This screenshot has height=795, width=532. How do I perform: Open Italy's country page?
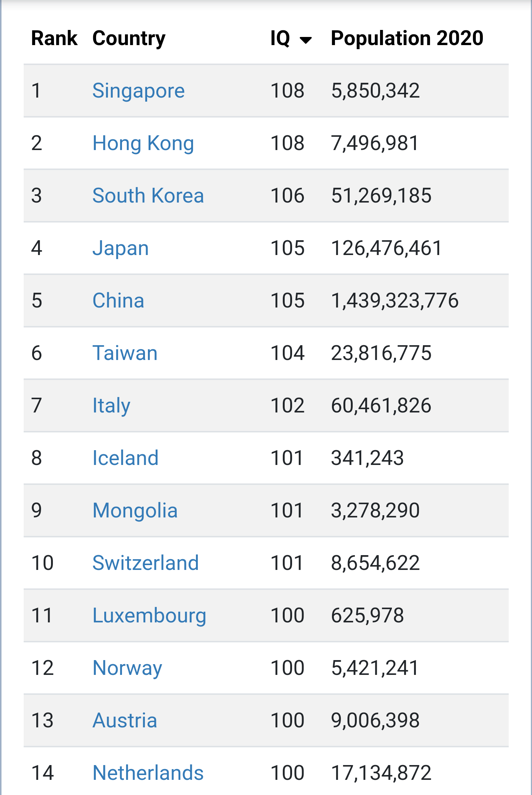[x=111, y=406]
